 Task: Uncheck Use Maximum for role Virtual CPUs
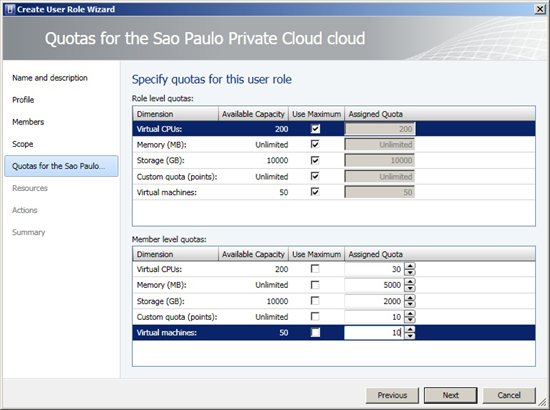pyautogui.click(x=315, y=129)
